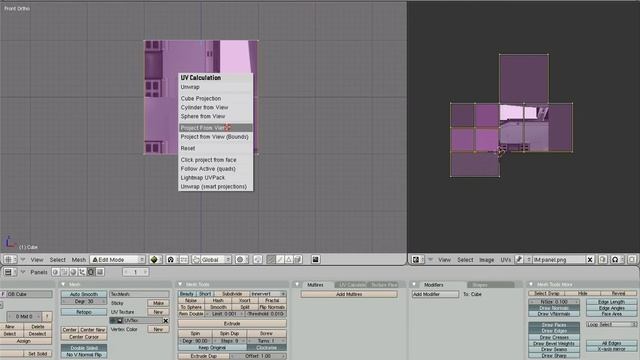Switch to Object context panel icon
The height and width of the screenshot is (360, 640).
(x=82, y=272)
